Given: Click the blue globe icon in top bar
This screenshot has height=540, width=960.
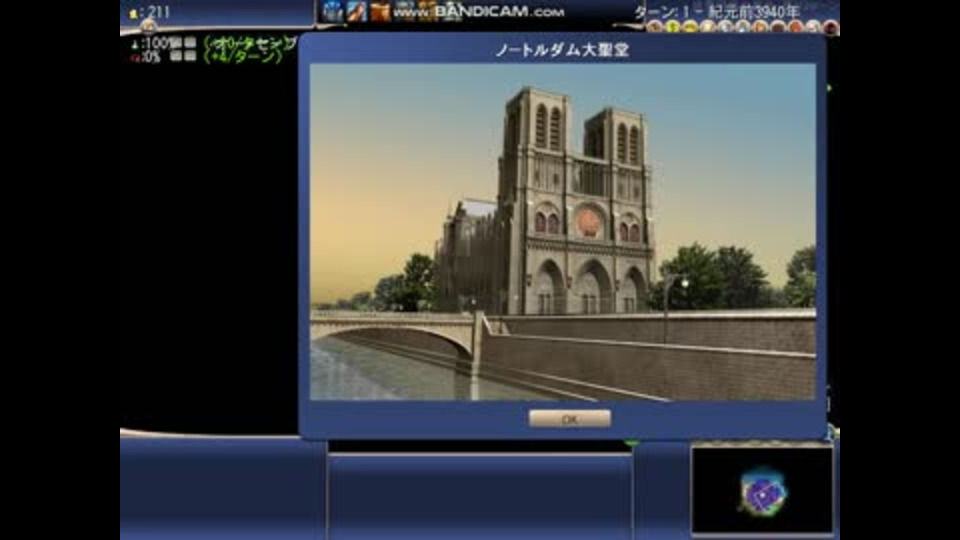Looking at the screenshot, I should [332, 11].
